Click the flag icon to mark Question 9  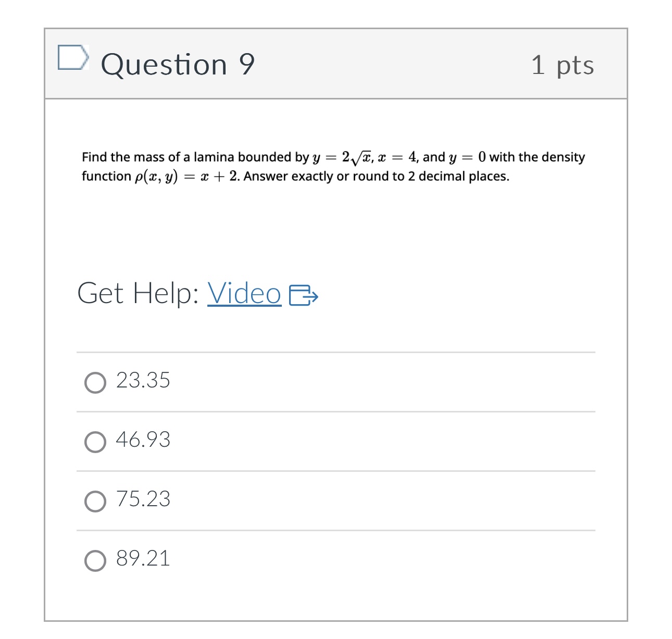[x=73, y=57]
